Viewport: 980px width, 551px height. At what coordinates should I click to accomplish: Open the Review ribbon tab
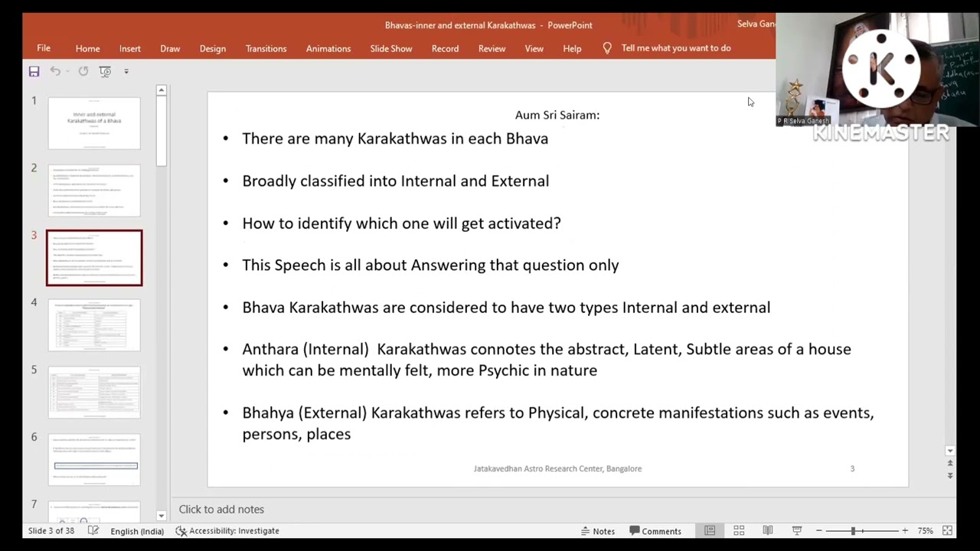click(x=492, y=48)
